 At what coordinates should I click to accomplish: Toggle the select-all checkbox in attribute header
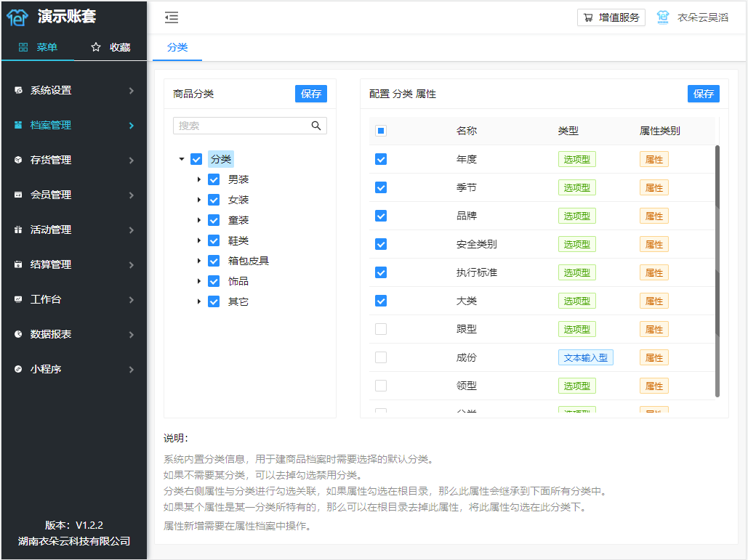[x=381, y=131]
